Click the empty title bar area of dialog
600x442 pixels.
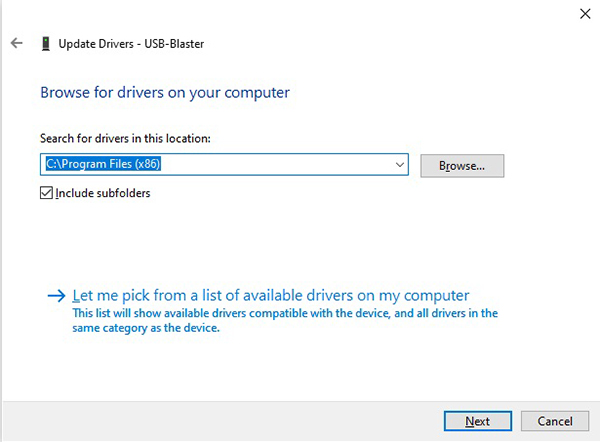coord(300,13)
